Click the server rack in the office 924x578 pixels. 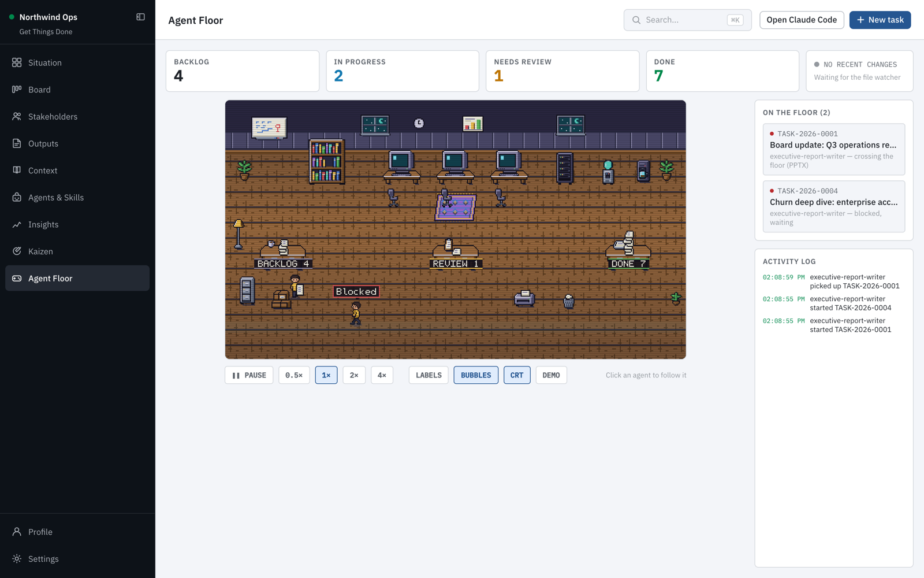565,168
